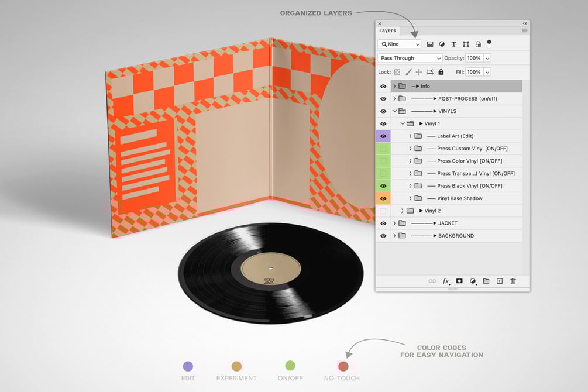The height and width of the screenshot is (392, 588).
Task: Click lock image pixels brush icon
Action: (408, 72)
